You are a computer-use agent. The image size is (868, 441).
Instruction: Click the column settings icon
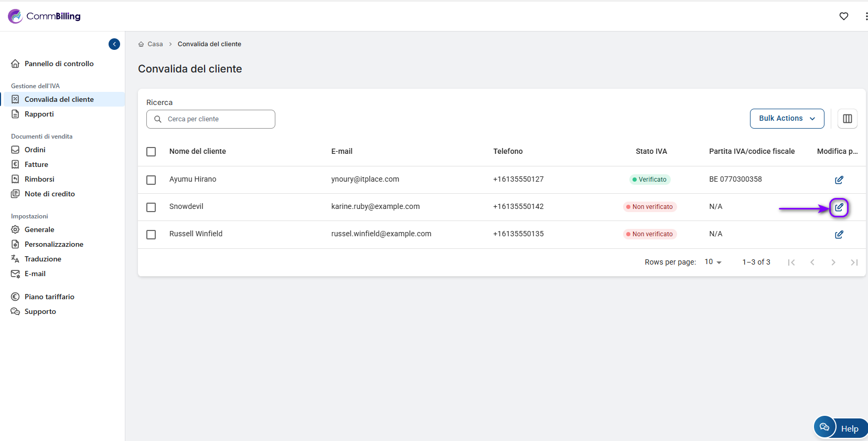pyautogui.click(x=847, y=119)
